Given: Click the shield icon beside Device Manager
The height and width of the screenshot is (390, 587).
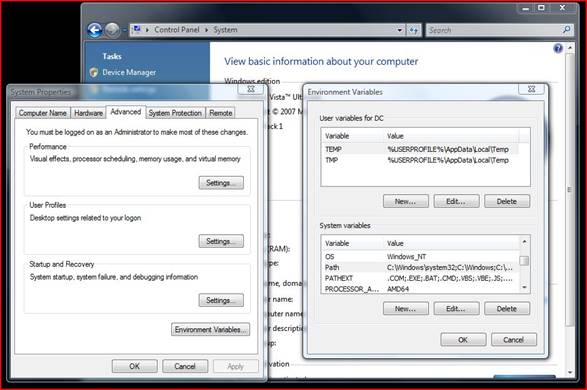Looking at the screenshot, I should [x=94, y=72].
